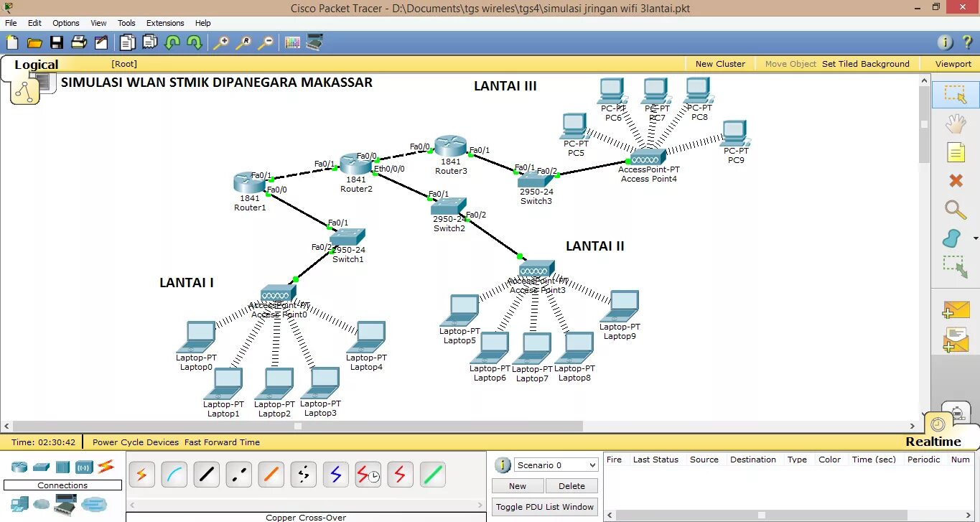Click the info icon at toolbar right
The image size is (980, 522).
946,42
